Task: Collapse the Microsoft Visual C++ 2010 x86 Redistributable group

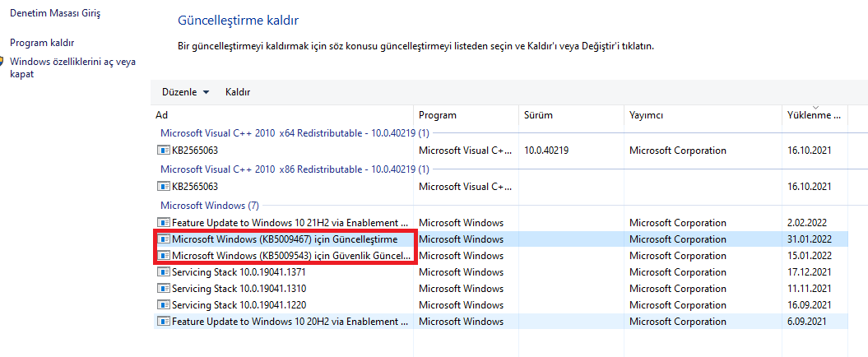Action: pyautogui.click(x=295, y=169)
